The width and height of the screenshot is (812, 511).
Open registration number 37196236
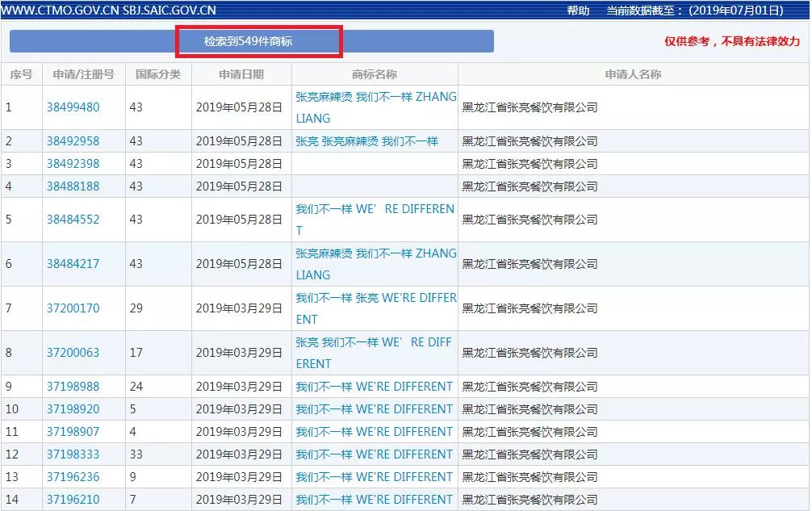click(x=73, y=477)
